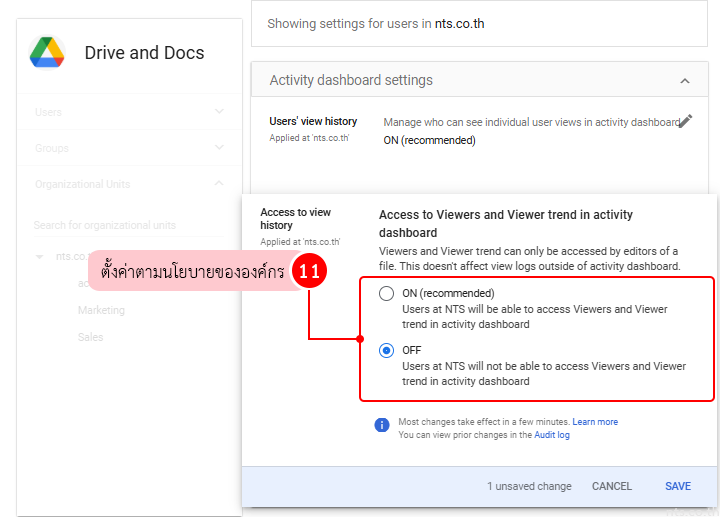Click the Google Drive logo icon
This screenshot has width=720, height=517.
click(x=47, y=52)
